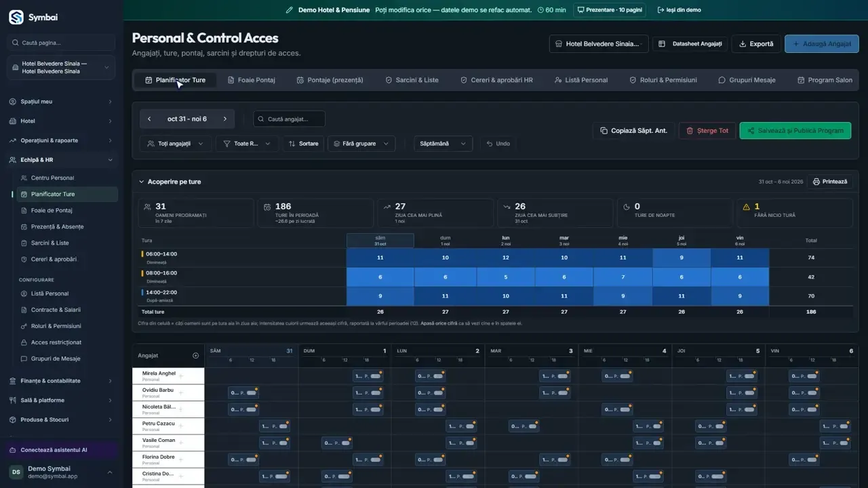Open Contracte & Salarii in sidebar
Image resolution: width=868 pixels, height=488 pixels.
66,310
